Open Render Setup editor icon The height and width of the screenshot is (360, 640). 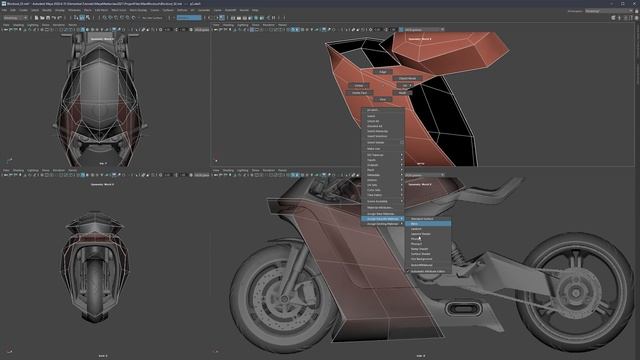point(262,18)
